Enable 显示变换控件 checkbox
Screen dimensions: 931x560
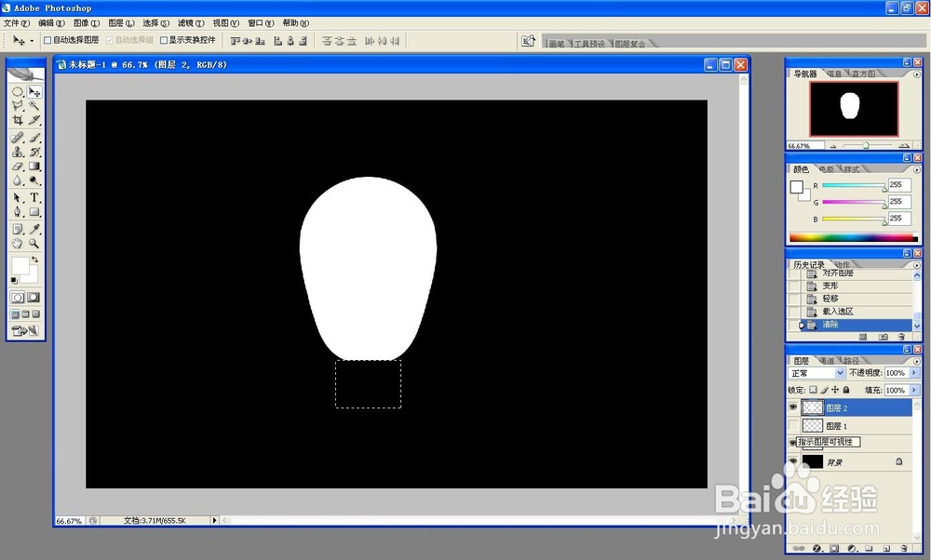click(x=164, y=40)
